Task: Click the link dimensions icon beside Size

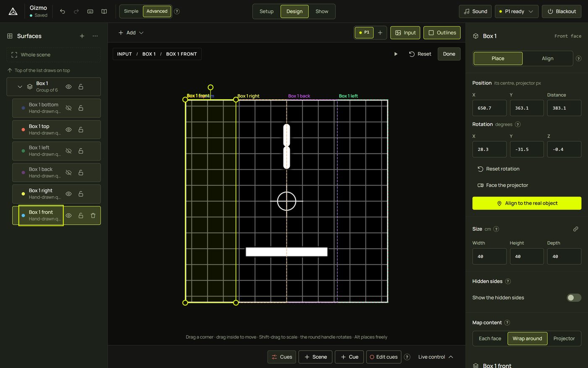Action: pos(576,229)
